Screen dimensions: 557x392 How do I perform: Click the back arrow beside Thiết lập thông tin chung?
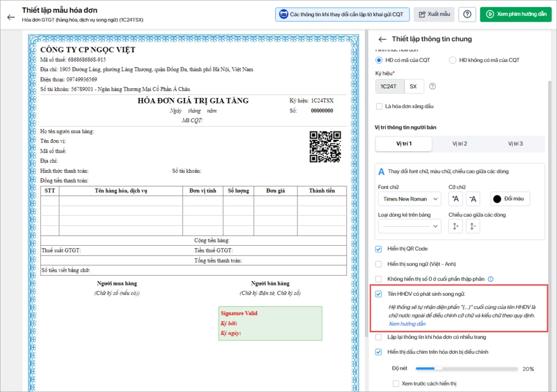click(x=382, y=39)
